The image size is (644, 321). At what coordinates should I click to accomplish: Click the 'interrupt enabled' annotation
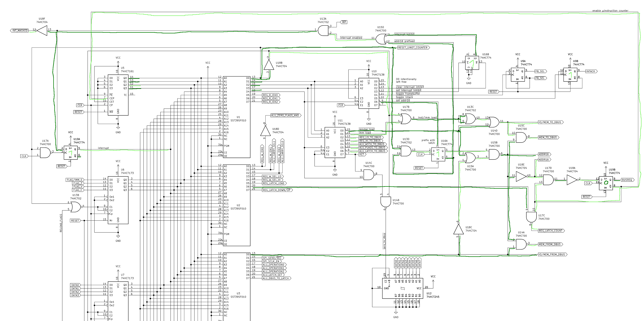[x=351, y=38]
